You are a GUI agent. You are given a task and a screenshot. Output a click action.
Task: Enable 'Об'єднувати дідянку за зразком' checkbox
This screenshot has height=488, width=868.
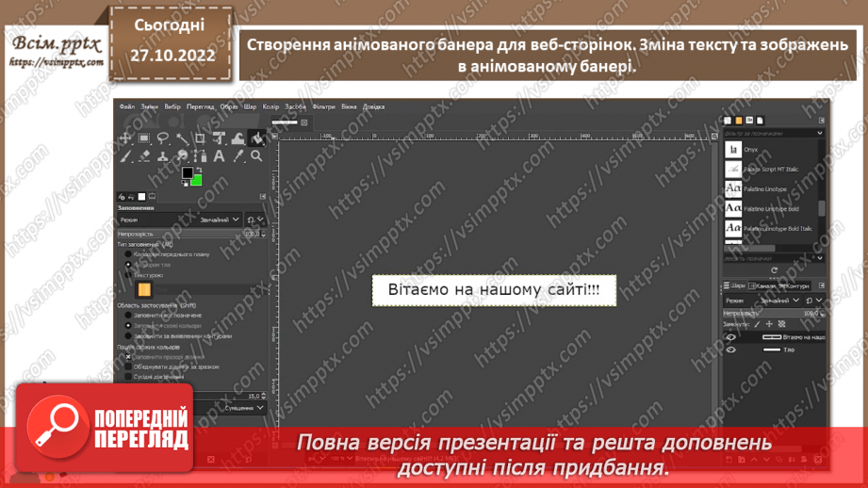129,366
